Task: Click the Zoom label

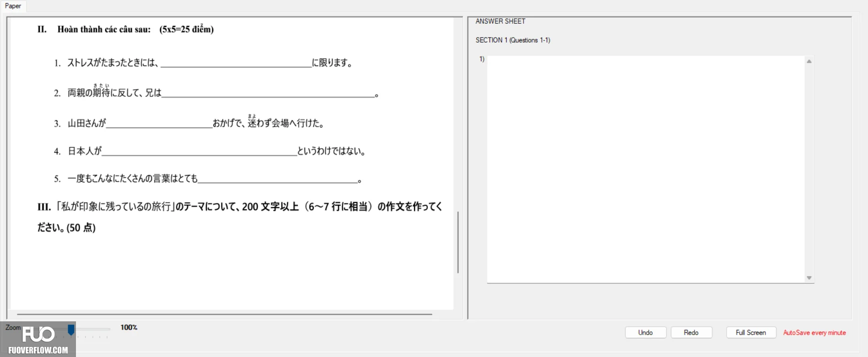Action: coord(13,327)
